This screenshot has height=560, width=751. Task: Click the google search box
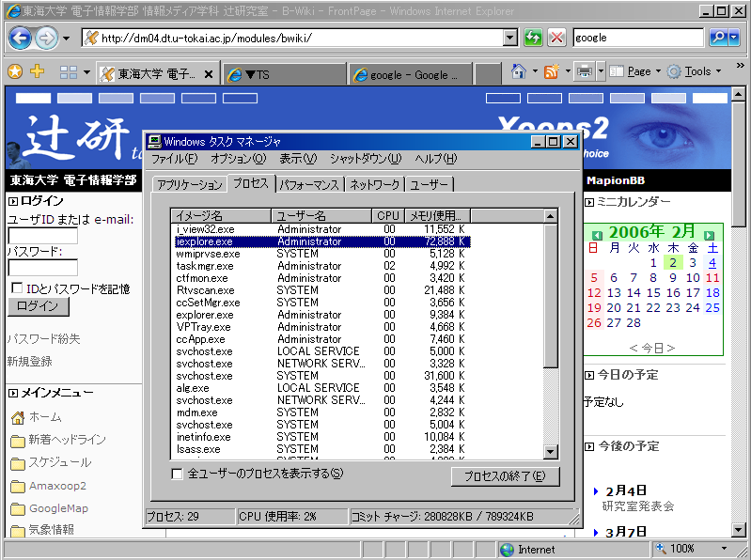tap(638, 38)
